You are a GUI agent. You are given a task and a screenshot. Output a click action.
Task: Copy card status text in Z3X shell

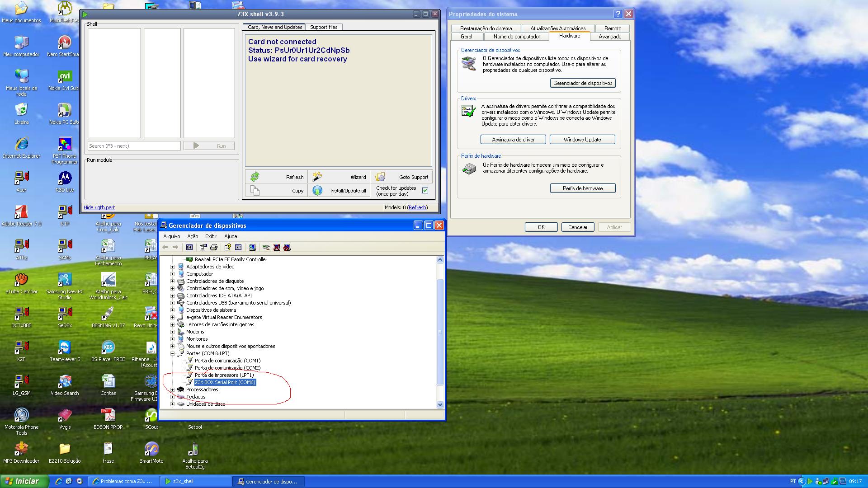[x=276, y=191]
